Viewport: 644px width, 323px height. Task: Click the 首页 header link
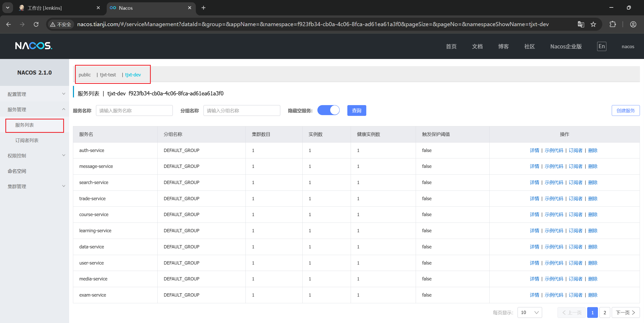[x=451, y=46]
